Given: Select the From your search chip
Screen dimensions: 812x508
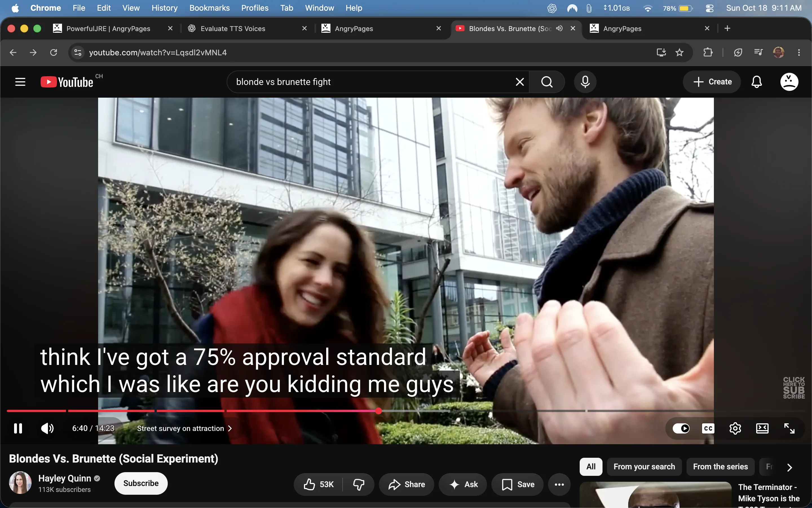Looking at the screenshot, I should click(x=644, y=466).
